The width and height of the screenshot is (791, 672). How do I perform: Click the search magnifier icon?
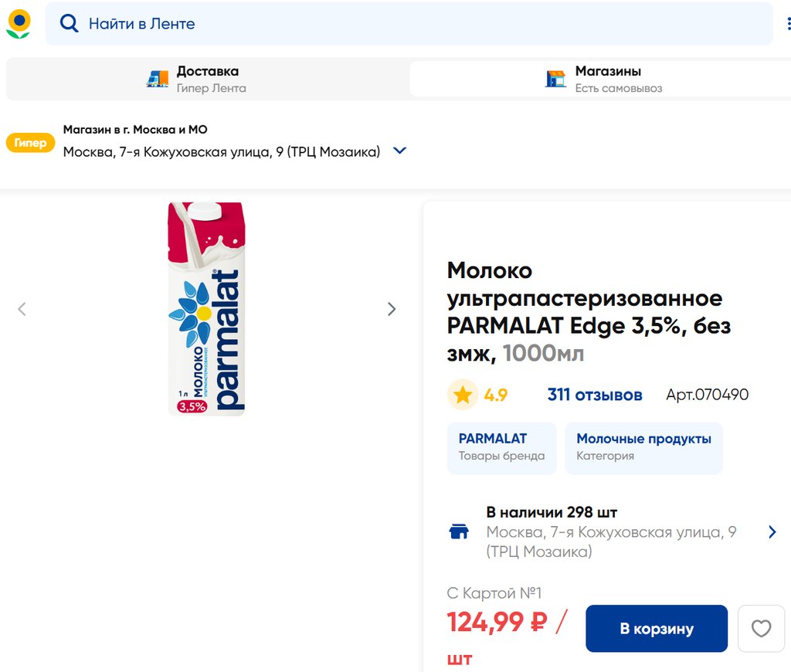pyautogui.click(x=70, y=24)
